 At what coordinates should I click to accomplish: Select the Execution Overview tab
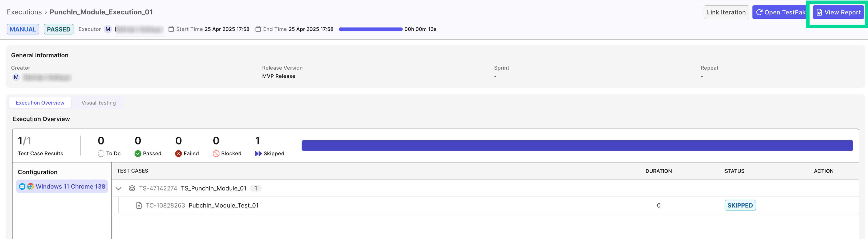(40, 103)
